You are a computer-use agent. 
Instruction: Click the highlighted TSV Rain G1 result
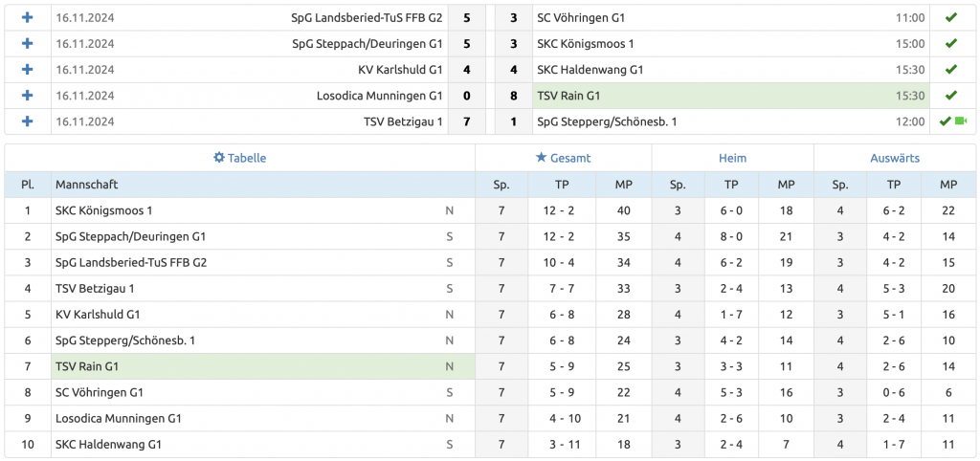pyautogui.click(x=568, y=96)
